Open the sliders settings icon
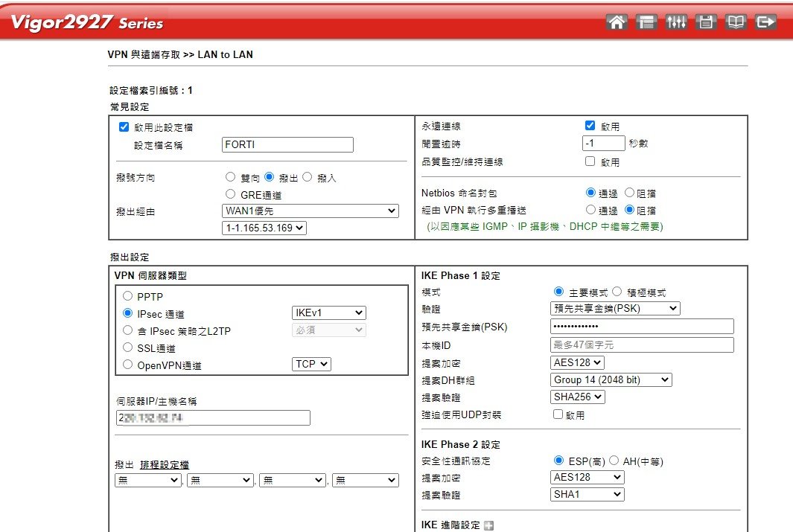Screen dimensions: 793x532 pyautogui.click(x=676, y=22)
